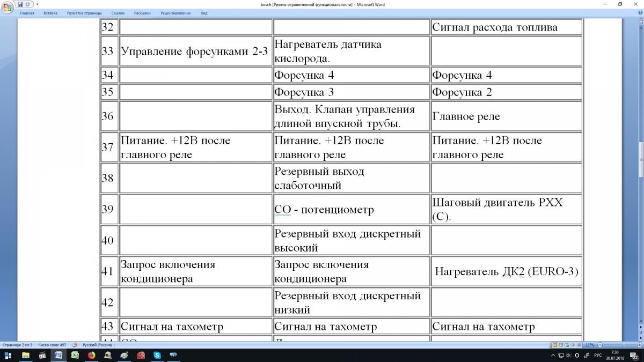Click the Undo icon in Quick Access Toolbar
Viewport: 644px width, 362px height.
[x=27, y=4]
